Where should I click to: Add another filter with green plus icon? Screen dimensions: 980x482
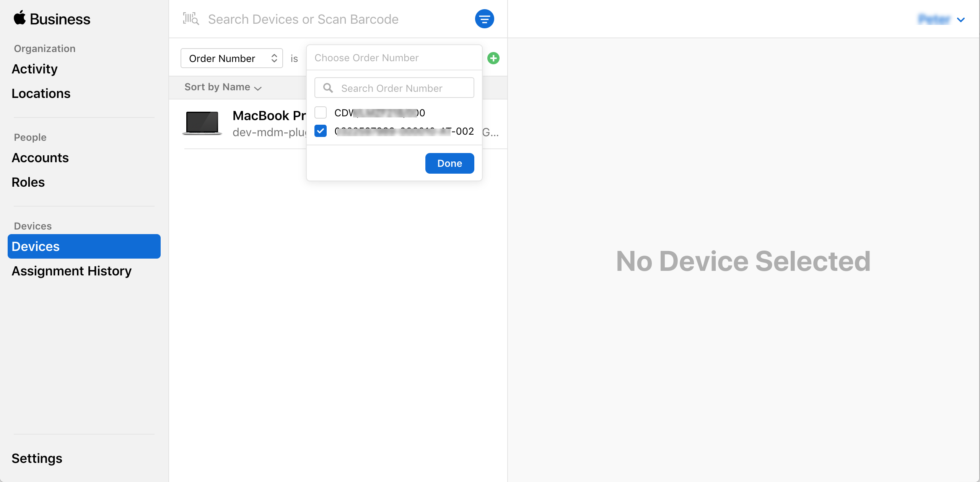pyautogui.click(x=493, y=58)
